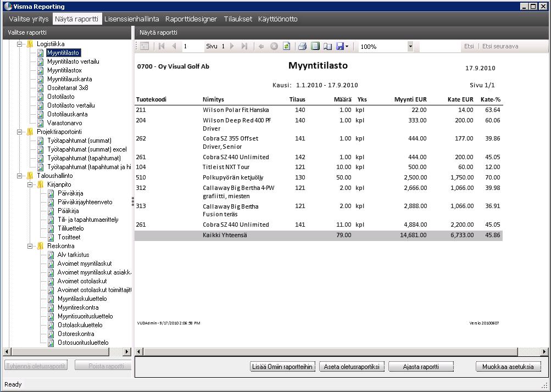Open the Näytä raportti tab
This screenshot has width=551, height=392.
pyautogui.click(x=76, y=19)
